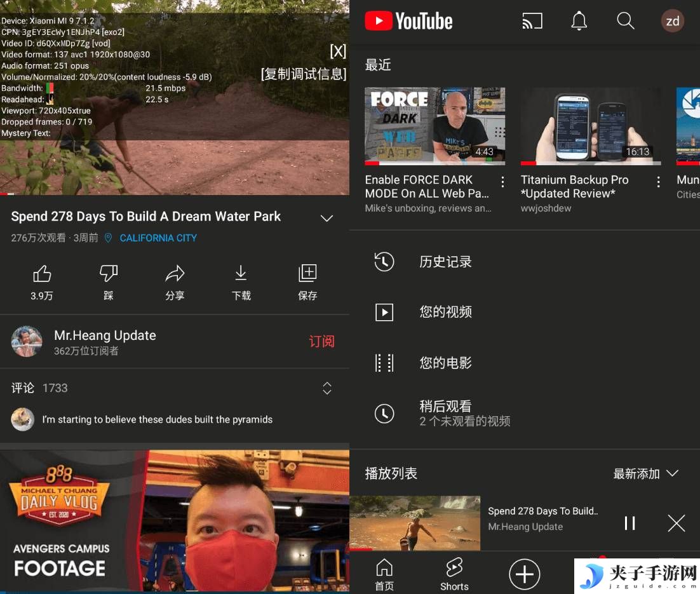Expand the 评论 comments section
The width and height of the screenshot is (700, 594).
click(326, 388)
